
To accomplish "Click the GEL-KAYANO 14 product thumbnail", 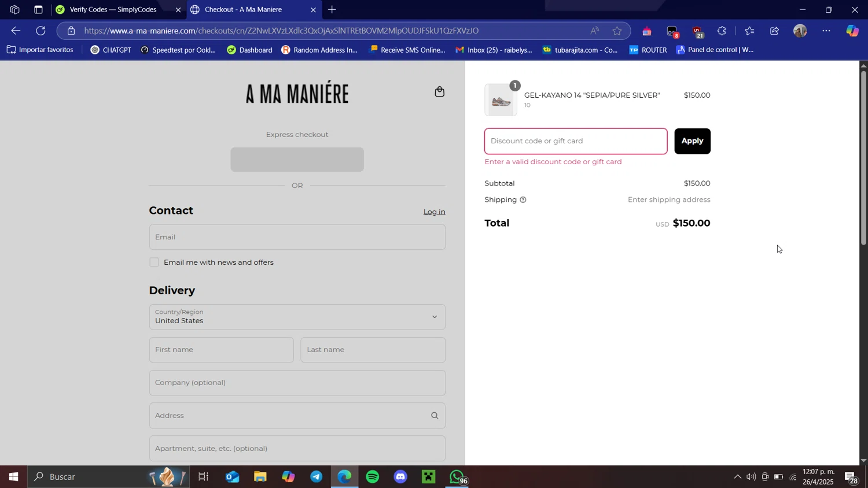I will point(501,100).
